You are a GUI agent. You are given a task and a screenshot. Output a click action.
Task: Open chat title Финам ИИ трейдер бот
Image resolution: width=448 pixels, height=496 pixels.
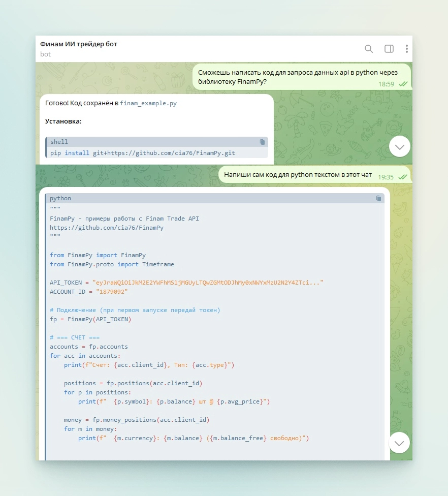pyautogui.click(x=78, y=44)
